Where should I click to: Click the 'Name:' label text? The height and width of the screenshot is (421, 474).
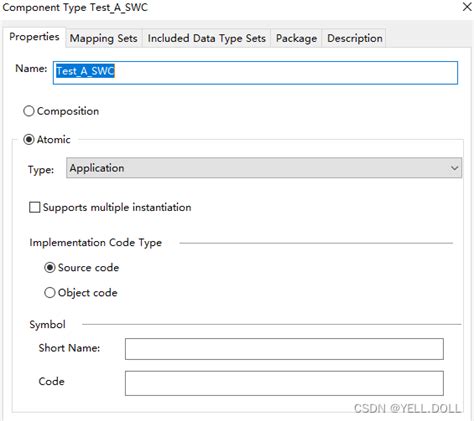(31, 69)
